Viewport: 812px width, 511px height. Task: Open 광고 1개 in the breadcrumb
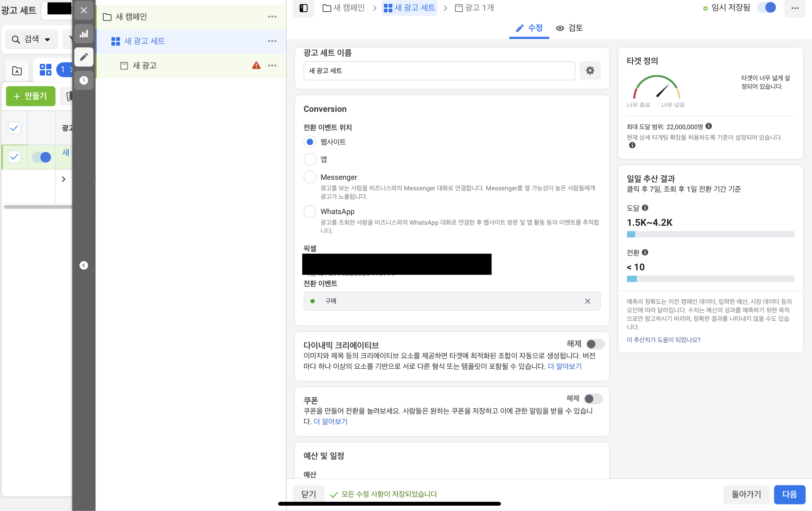(474, 8)
